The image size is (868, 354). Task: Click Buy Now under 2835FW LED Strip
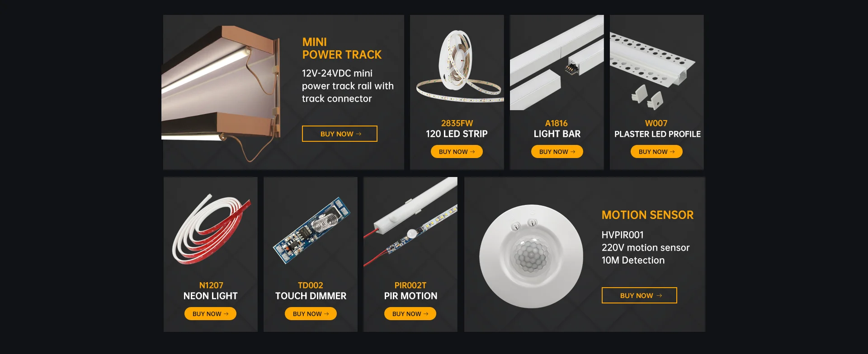point(457,152)
